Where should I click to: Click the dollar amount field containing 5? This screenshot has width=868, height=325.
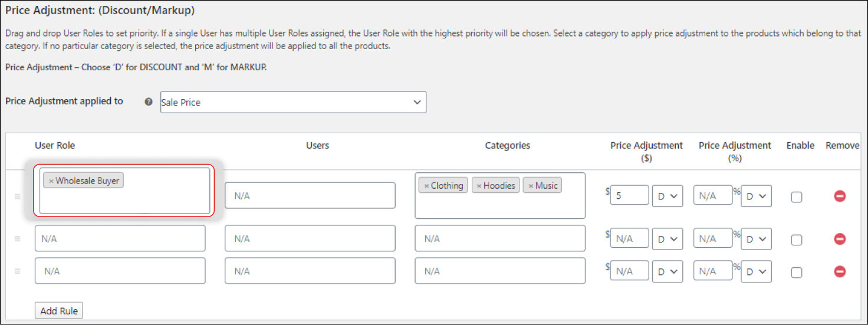629,195
